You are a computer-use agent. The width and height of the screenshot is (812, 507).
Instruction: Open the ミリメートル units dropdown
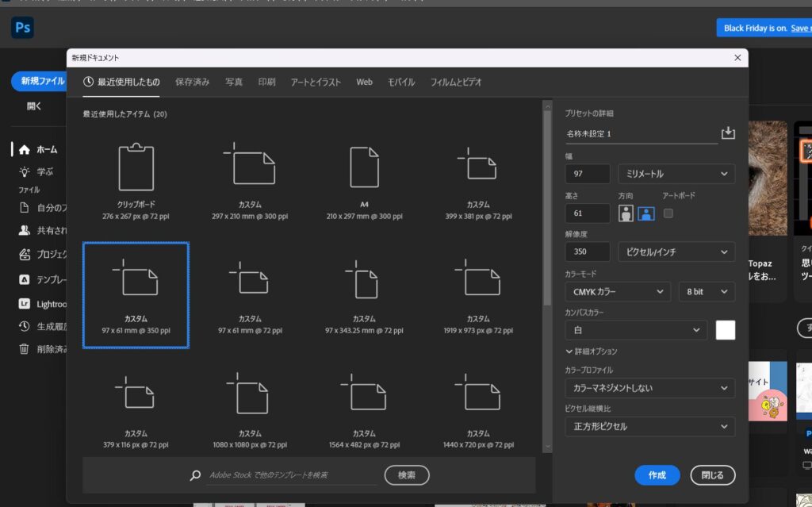point(676,174)
